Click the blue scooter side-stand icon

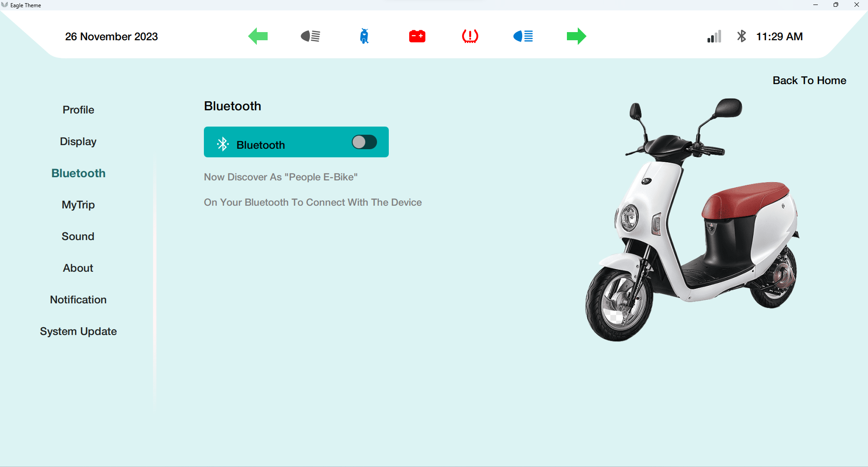point(364,36)
